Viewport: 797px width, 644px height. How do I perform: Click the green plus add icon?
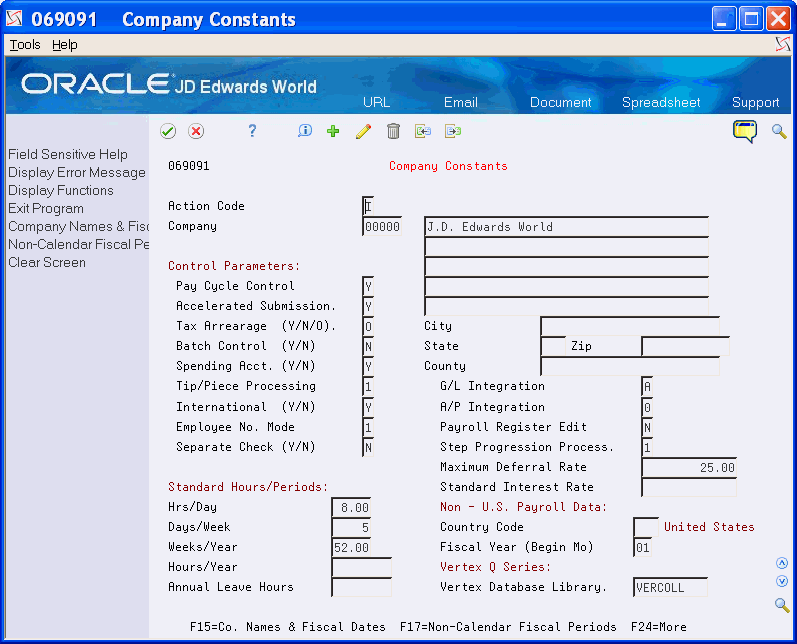pyautogui.click(x=333, y=131)
